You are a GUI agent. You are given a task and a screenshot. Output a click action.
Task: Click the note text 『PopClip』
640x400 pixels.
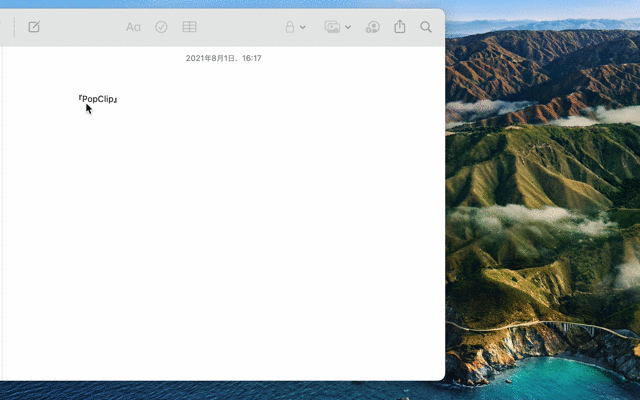click(x=98, y=99)
